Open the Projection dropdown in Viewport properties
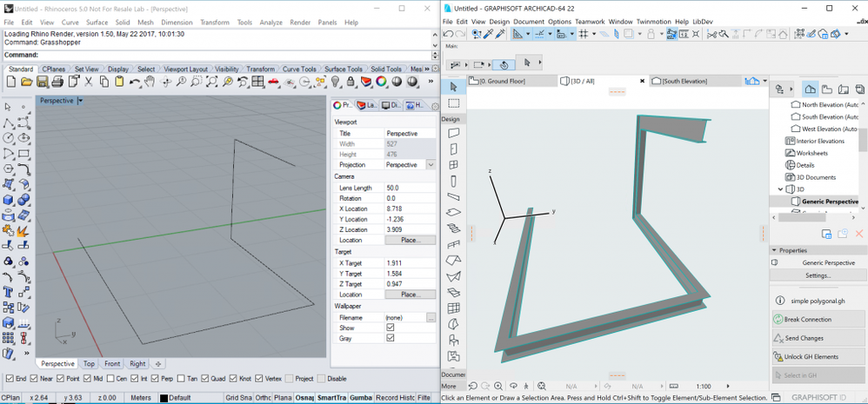 pyautogui.click(x=431, y=165)
